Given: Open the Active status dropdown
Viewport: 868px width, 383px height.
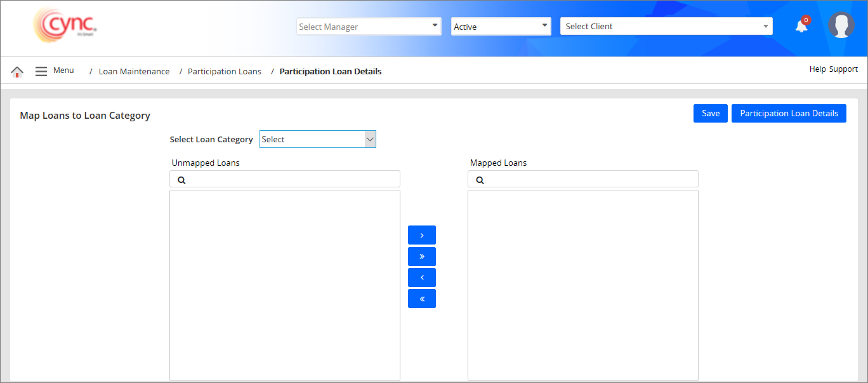Looking at the screenshot, I should (501, 27).
